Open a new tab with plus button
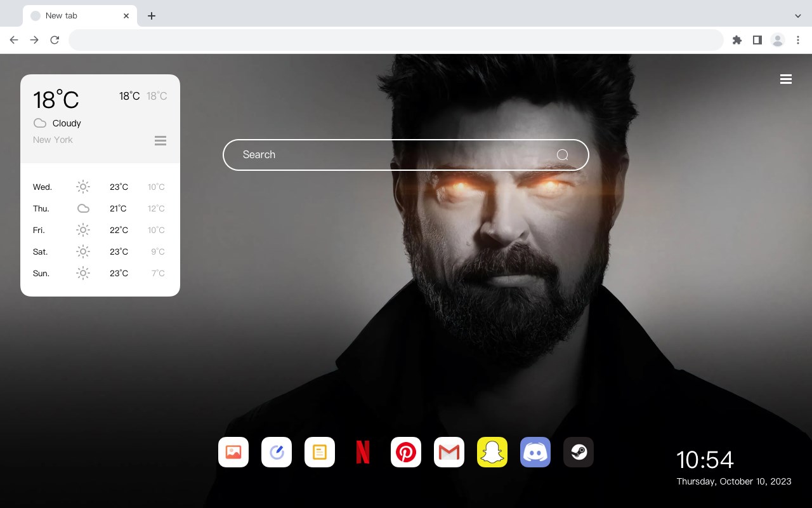 coord(151,16)
